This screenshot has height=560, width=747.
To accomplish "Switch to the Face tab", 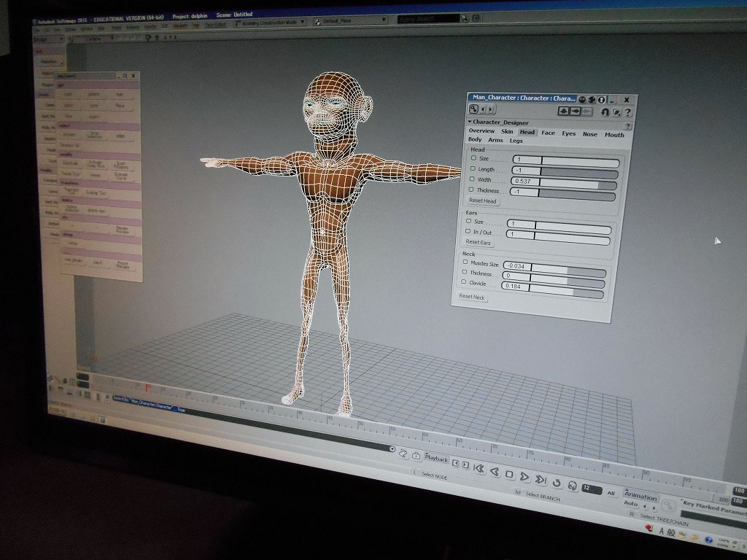I will pos(548,133).
